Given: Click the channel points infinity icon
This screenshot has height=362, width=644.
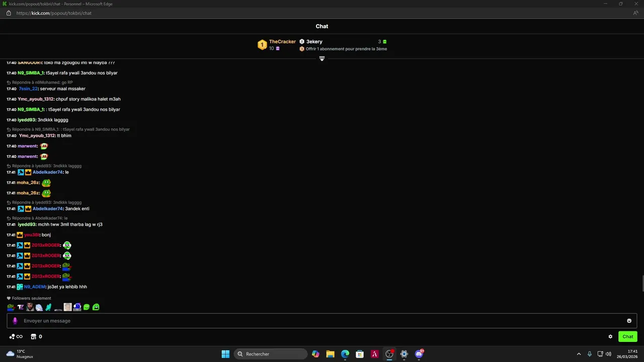Looking at the screenshot, I should coord(20,337).
